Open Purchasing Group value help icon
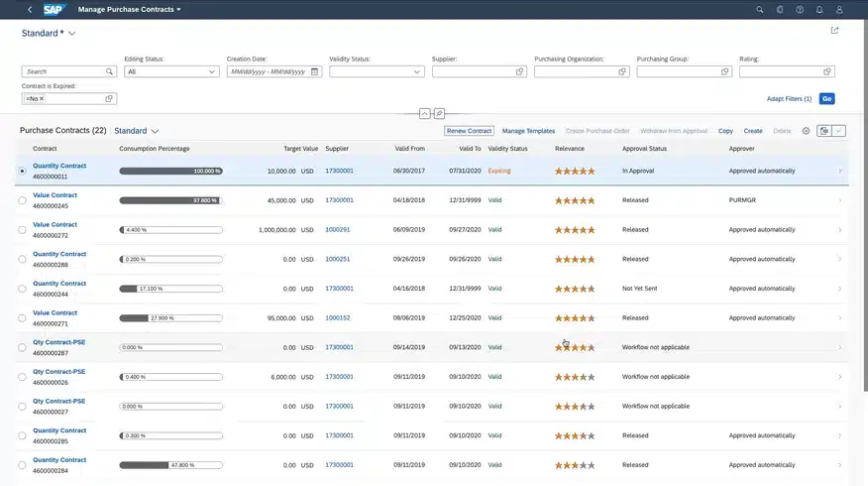 (724, 71)
